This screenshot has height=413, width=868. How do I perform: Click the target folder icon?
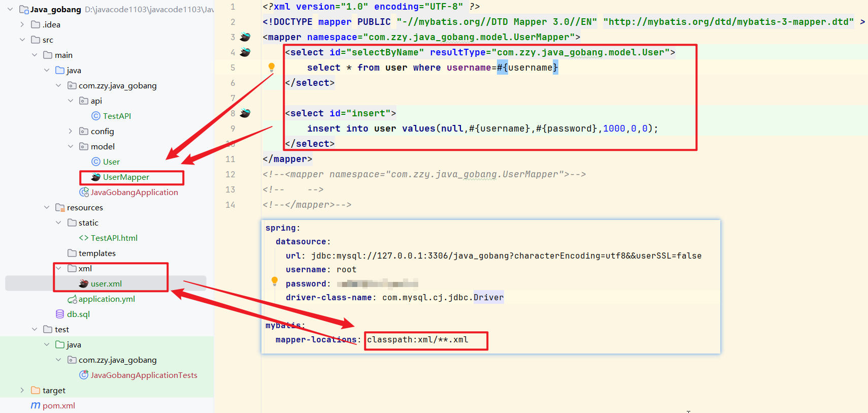[36, 390]
